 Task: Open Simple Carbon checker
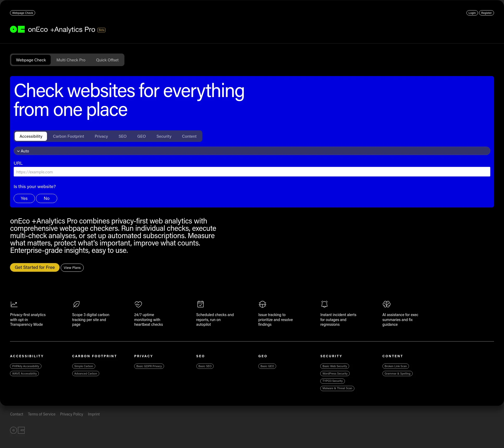84,366
